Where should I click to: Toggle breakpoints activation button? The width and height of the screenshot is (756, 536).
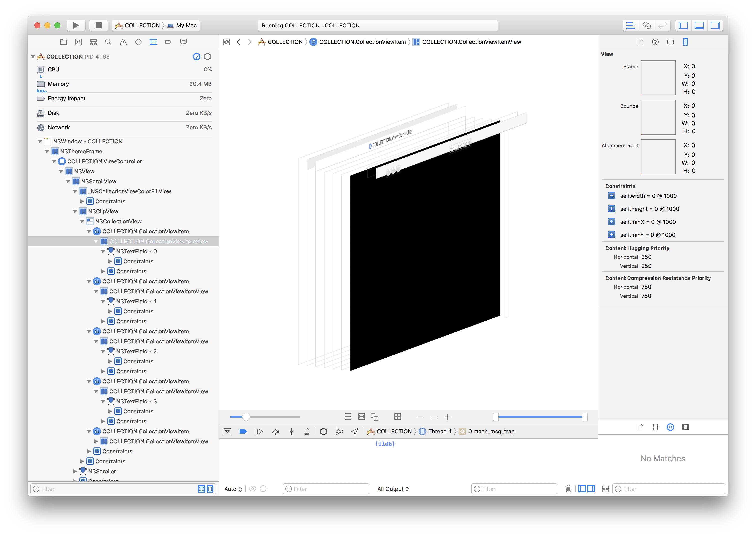243,431
